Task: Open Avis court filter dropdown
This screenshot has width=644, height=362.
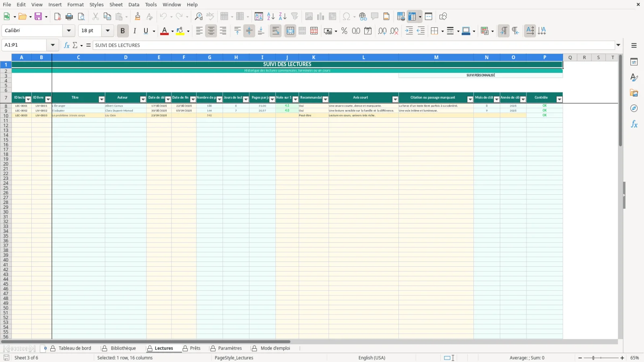Action: coord(395,99)
